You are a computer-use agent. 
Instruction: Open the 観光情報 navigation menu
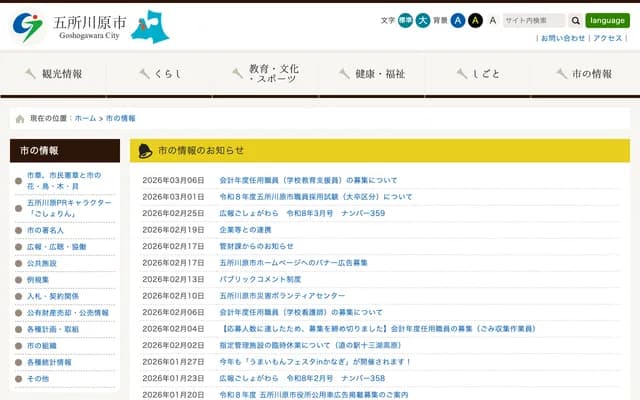point(53,74)
